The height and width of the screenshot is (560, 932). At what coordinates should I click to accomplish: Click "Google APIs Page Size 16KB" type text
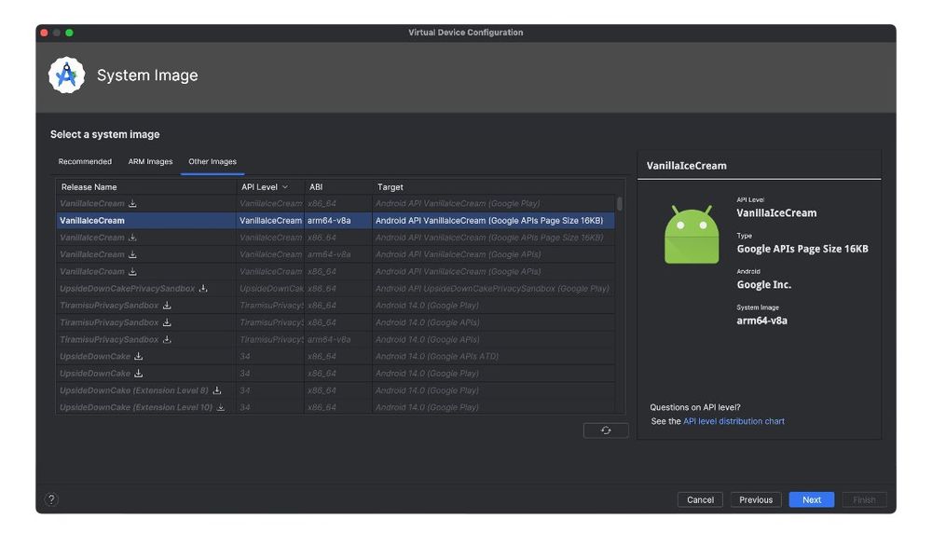[x=802, y=249]
